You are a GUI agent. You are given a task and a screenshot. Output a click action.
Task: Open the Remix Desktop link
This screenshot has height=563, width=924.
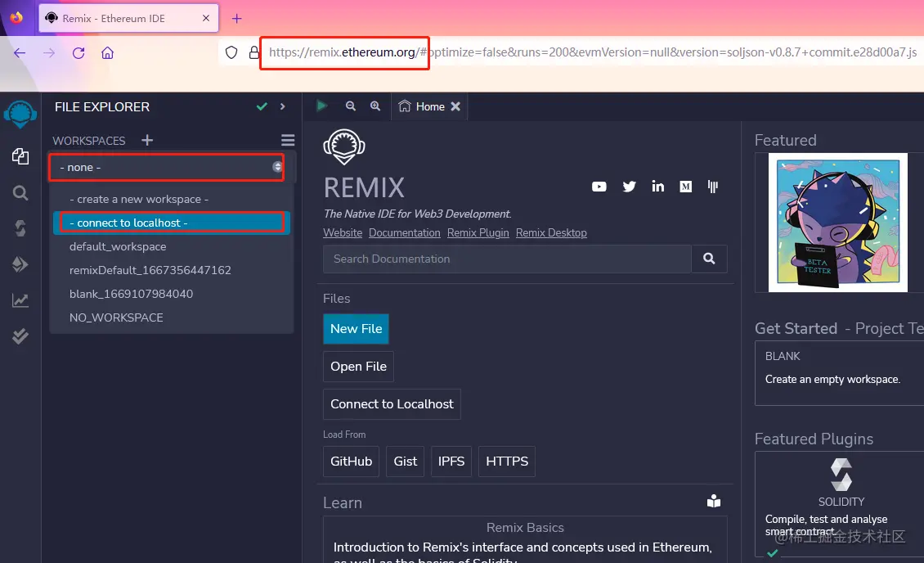(551, 233)
